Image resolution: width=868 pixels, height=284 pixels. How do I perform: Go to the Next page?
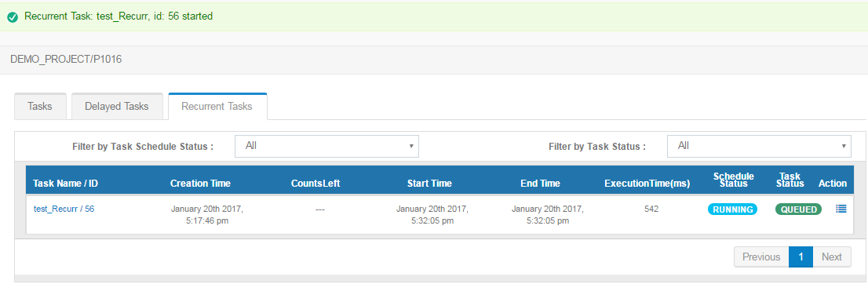831,257
